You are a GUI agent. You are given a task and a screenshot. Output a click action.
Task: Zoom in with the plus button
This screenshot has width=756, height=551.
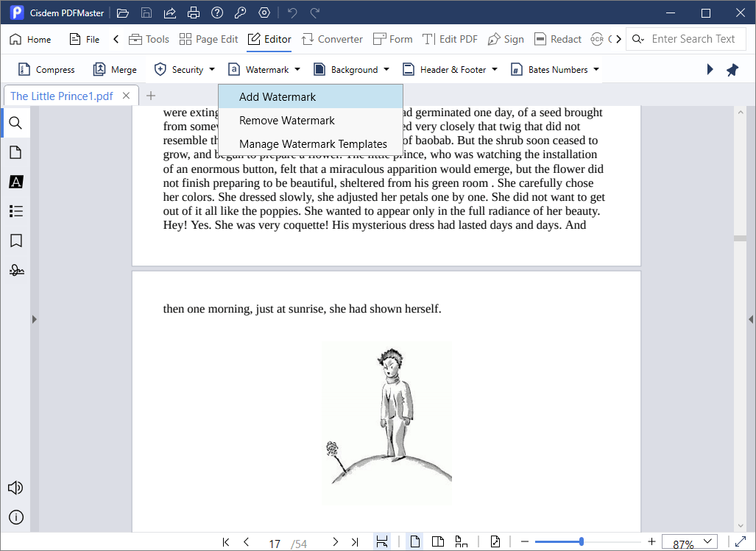point(652,542)
